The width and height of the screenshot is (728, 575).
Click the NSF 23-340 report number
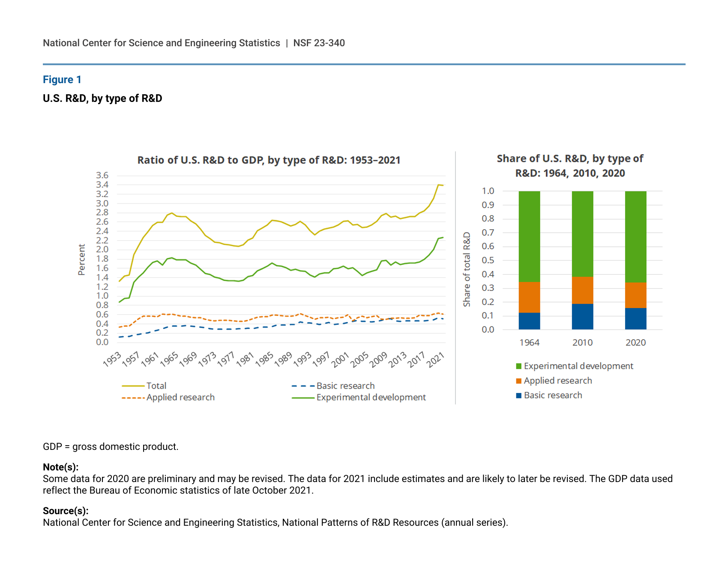(319, 43)
